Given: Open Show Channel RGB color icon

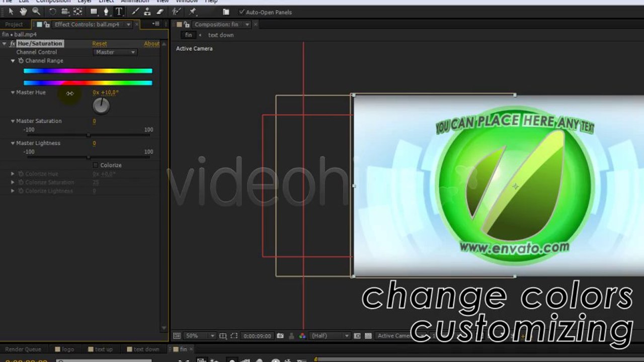Looking at the screenshot, I should click(302, 336).
